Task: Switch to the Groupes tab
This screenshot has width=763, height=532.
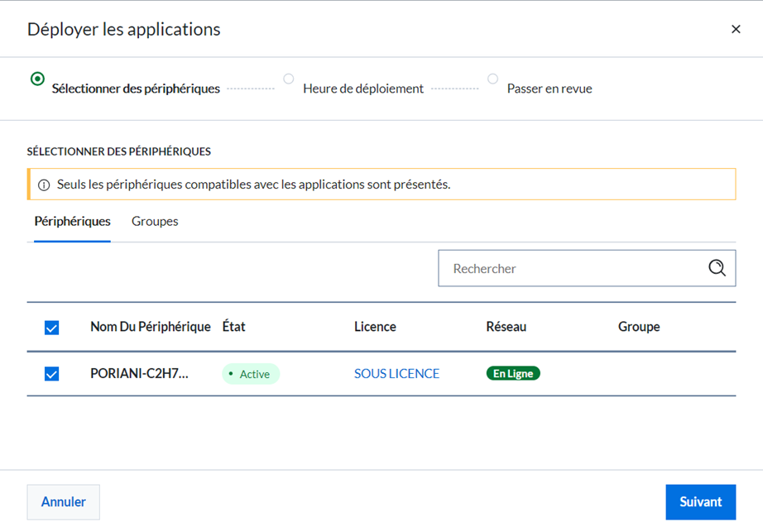Action: (155, 221)
